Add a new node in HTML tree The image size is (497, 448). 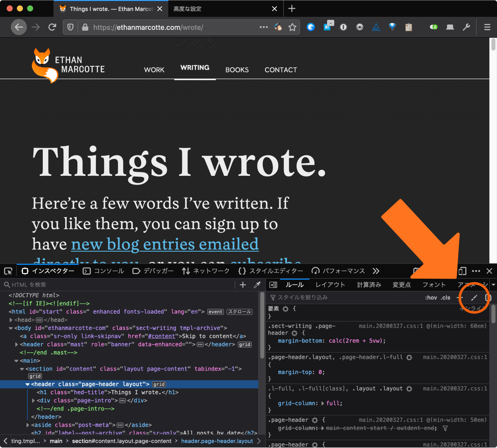pyautogui.click(x=243, y=285)
